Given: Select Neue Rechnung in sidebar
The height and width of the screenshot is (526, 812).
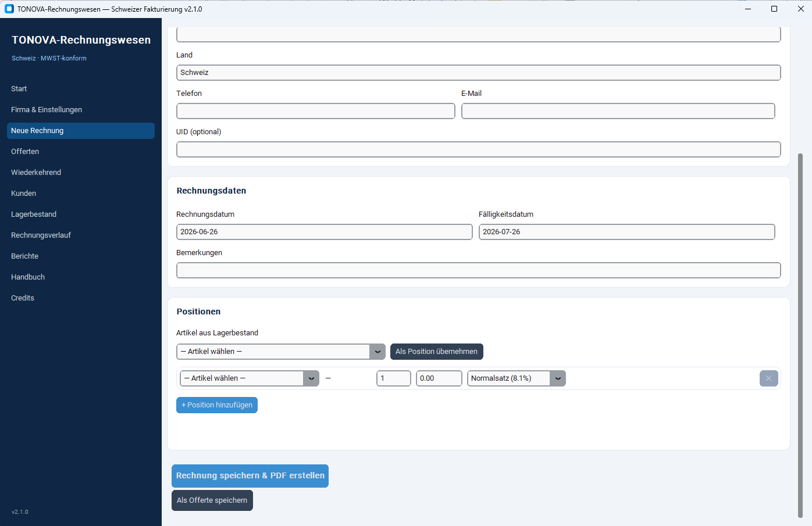Looking at the screenshot, I should (81, 131).
